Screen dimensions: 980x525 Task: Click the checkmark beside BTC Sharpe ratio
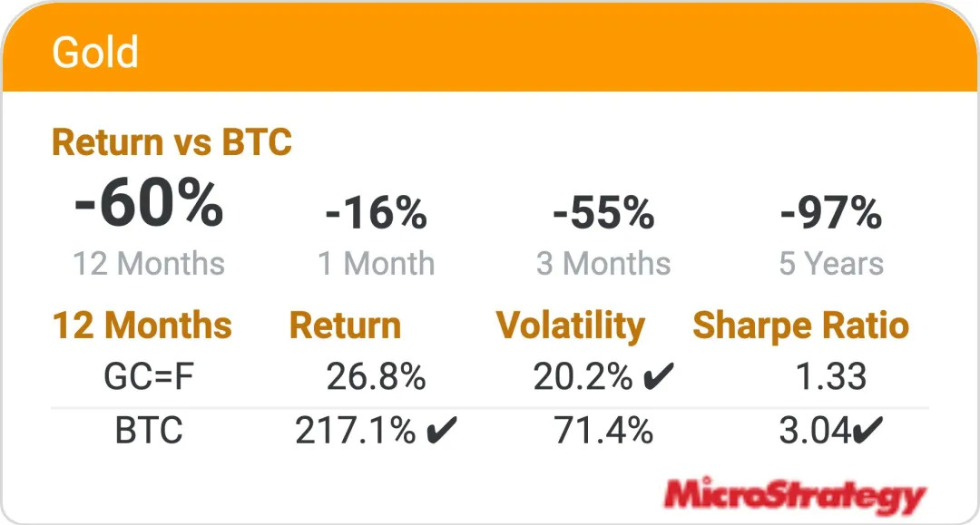pos(867,432)
